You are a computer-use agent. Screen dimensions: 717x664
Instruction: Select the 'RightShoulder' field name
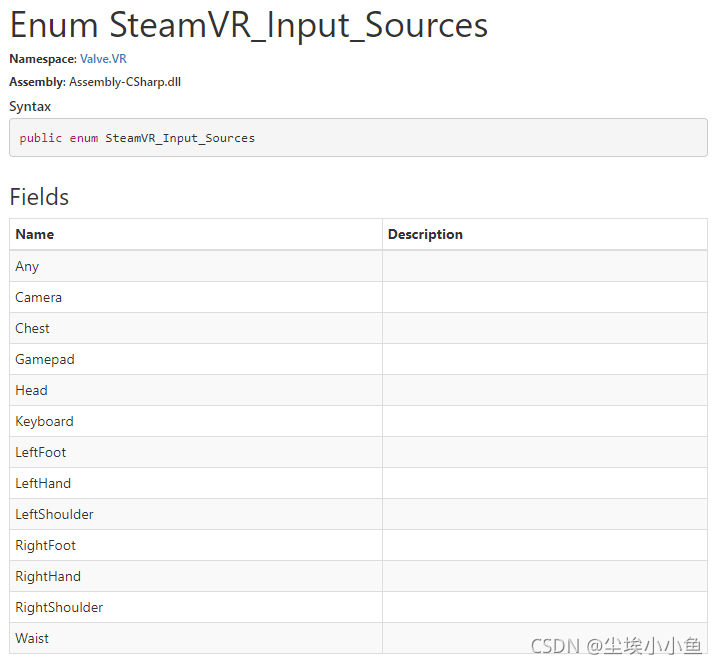[x=59, y=607]
